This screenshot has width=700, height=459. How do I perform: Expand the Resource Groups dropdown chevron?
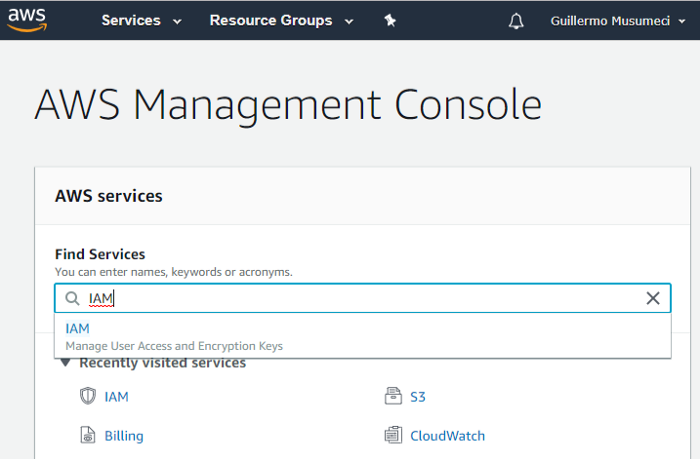coord(349,21)
